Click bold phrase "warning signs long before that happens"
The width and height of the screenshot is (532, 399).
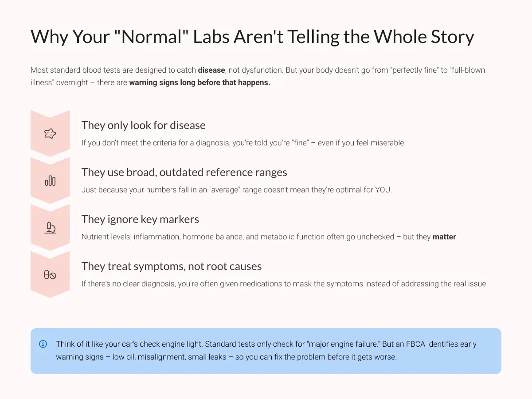pyautogui.click(x=199, y=83)
